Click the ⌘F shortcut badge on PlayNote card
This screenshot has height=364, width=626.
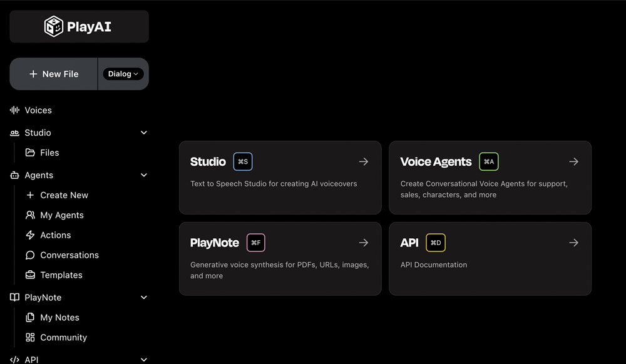pyautogui.click(x=256, y=243)
